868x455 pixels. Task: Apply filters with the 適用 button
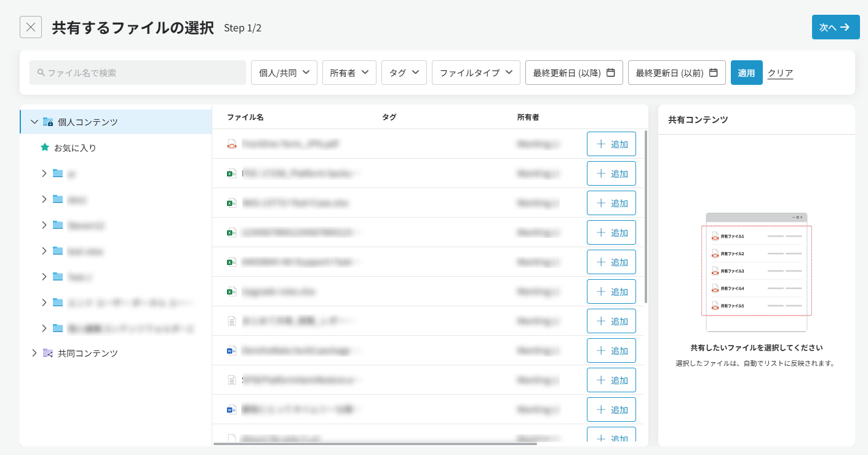[x=747, y=73]
